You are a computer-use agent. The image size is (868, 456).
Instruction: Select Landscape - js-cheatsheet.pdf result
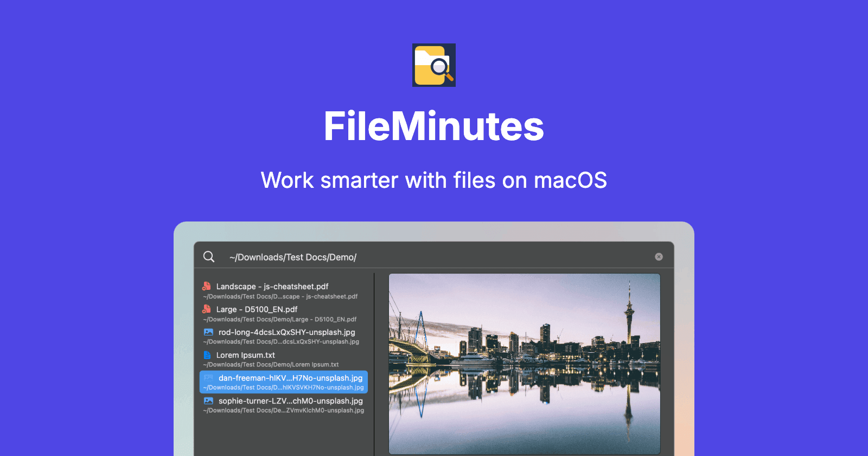284,291
